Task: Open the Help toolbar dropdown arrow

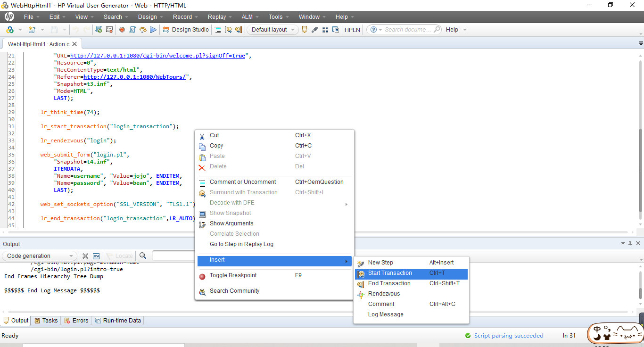Action: pos(465,30)
